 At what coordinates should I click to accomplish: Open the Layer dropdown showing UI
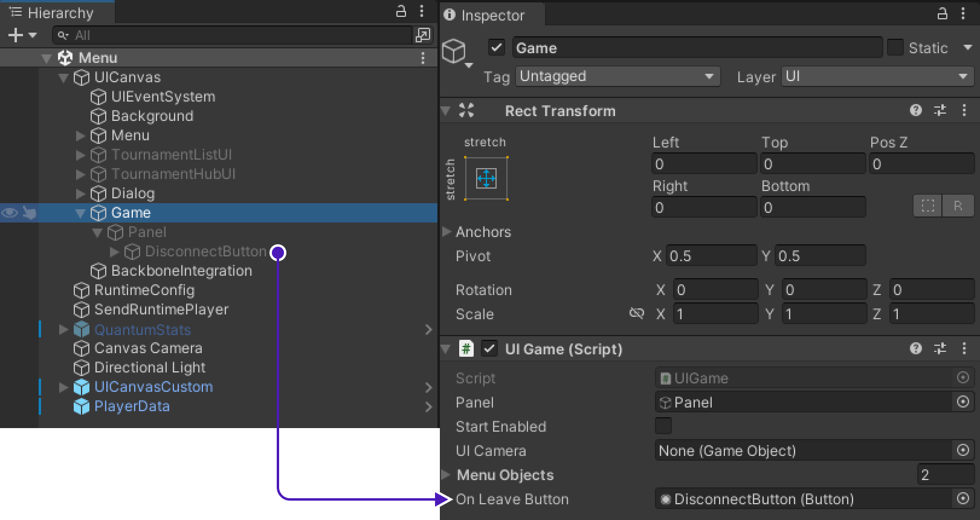876,76
